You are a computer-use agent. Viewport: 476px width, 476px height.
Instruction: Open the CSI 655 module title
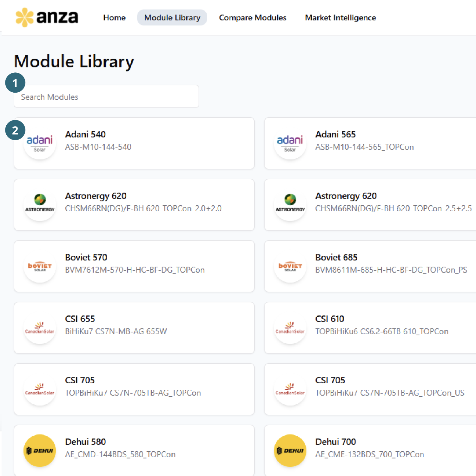click(80, 319)
